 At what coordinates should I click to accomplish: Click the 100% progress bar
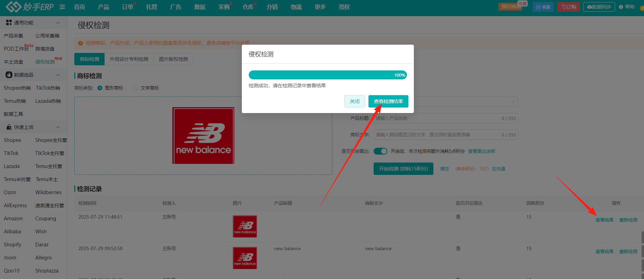(x=328, y=75)
